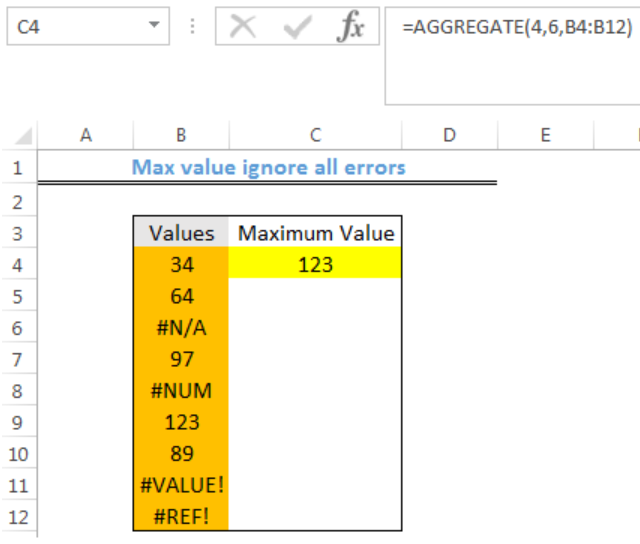The image size is (640, 544).
Task: Select row 1 header
Action: pos(18,168)
